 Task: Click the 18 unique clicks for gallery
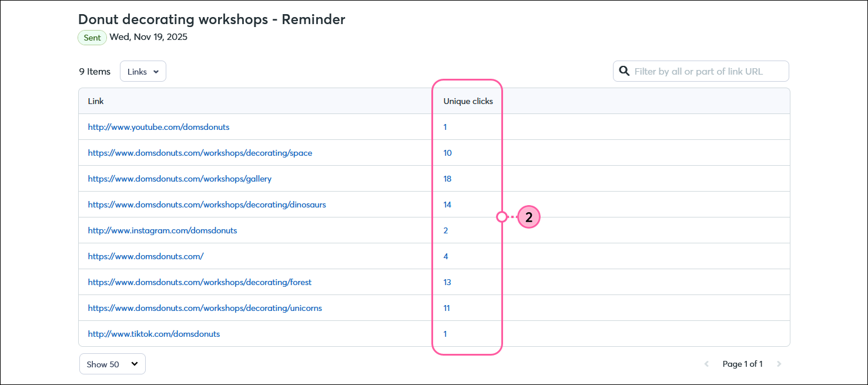tap(447, 179)
